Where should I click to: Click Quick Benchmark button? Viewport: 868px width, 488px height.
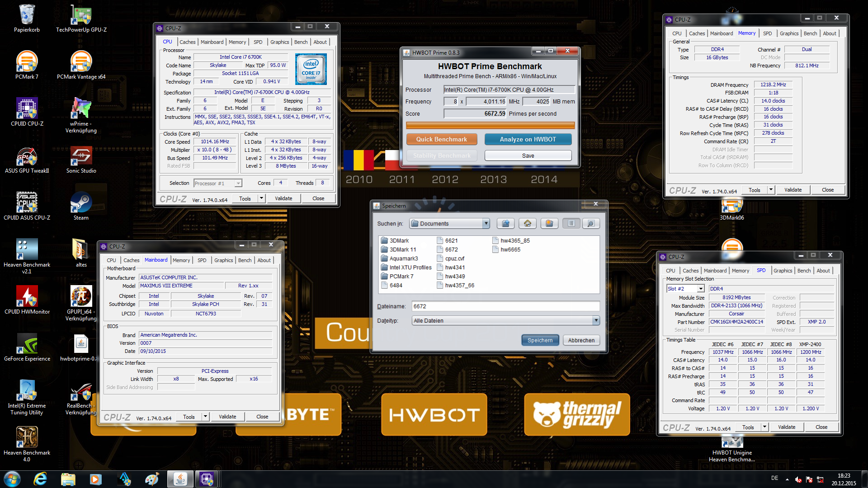442,139
